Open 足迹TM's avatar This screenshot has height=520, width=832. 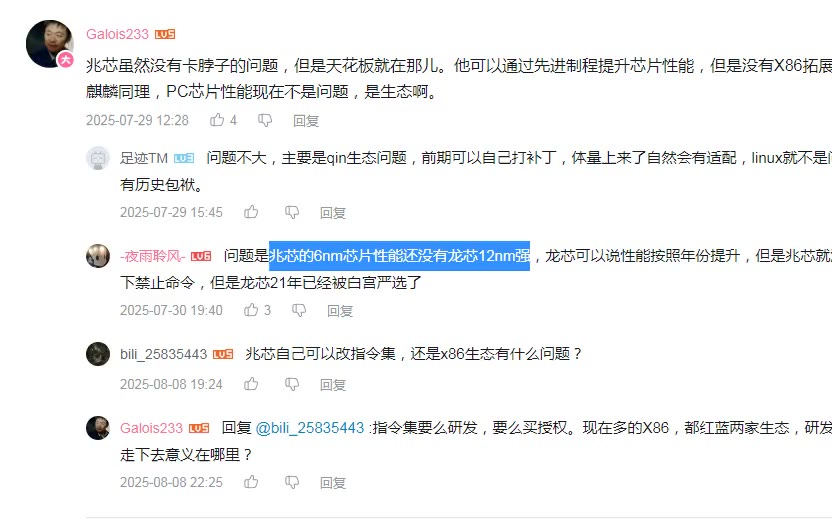coord(98,158)
